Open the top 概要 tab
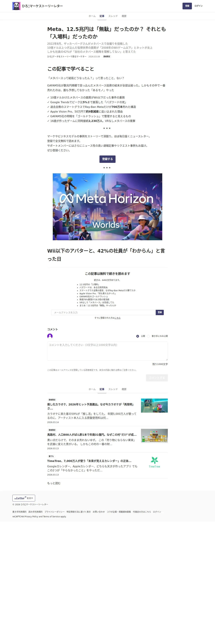Image resolution: width=215 pixels, height=644 pixels. coord(124,16)
